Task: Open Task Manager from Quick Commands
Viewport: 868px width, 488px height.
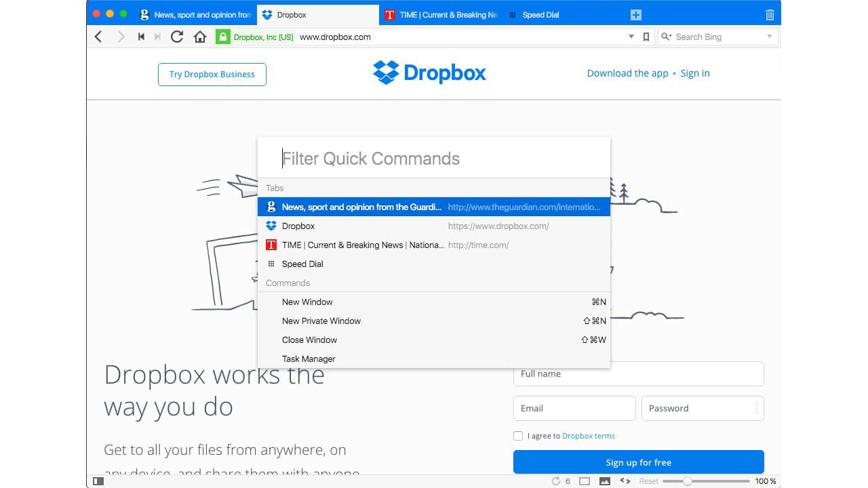Action: coord(434,359)
